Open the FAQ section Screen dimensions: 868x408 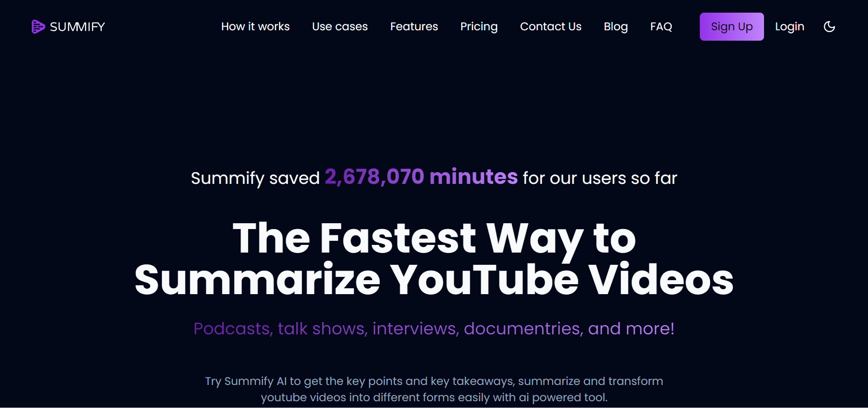661,27
